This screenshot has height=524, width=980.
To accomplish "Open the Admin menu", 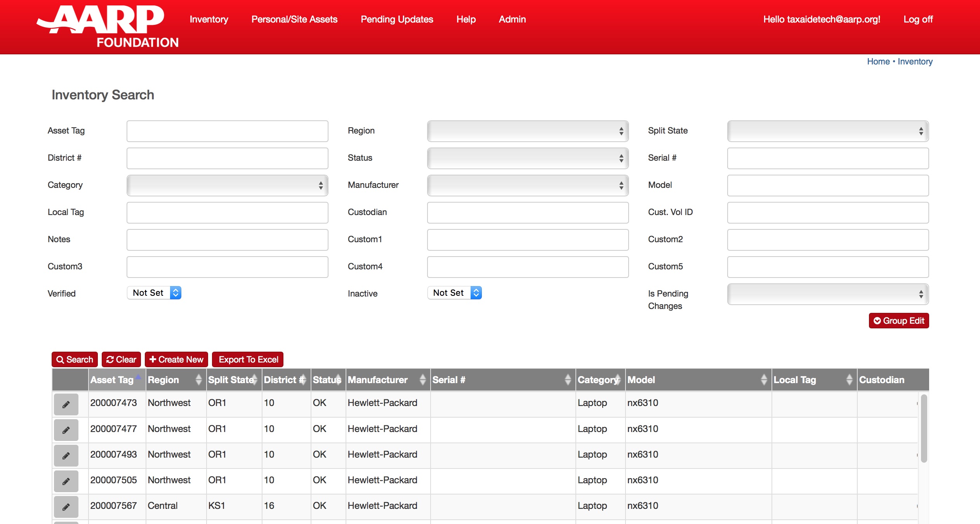I will [x=512, y=19].
